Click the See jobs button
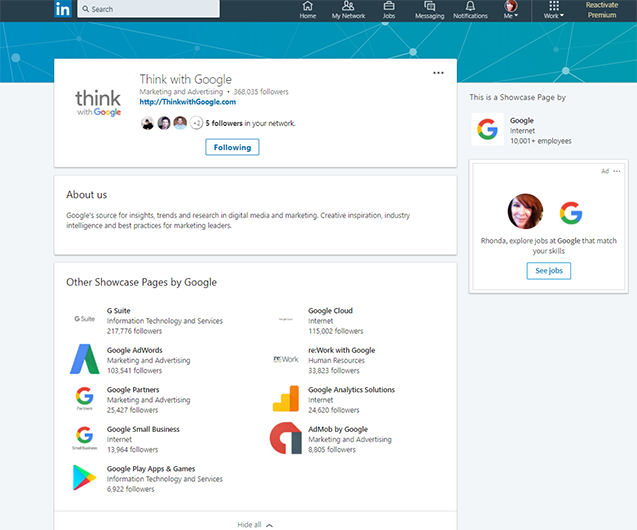Screen dimensions: 637x530 [x=549, y=271]
